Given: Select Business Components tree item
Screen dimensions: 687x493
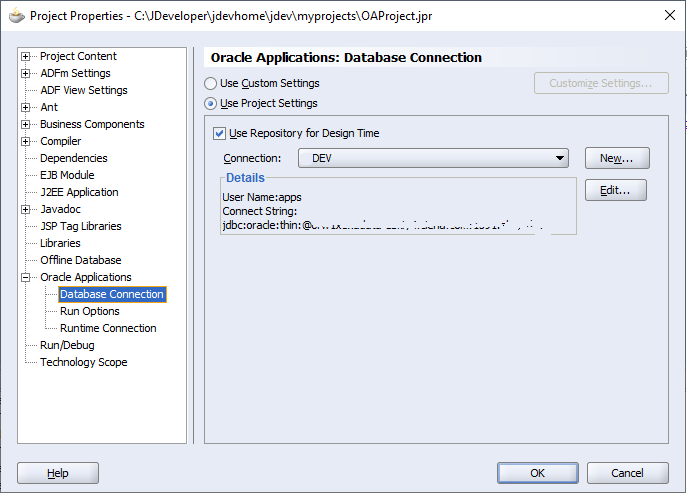Looking at the screenshot, I should (92, 124).
